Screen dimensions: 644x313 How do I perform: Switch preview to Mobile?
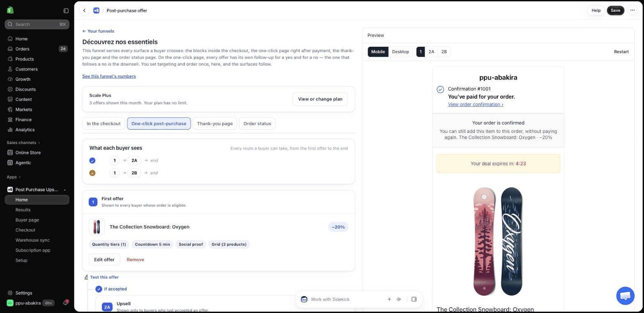coord(378,52)
